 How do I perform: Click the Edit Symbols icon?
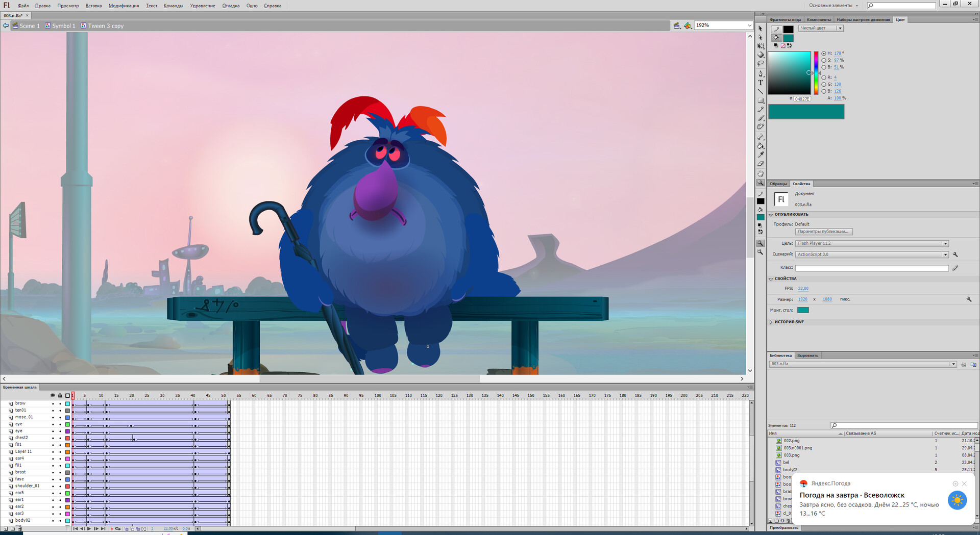click(x=688, y=26)
